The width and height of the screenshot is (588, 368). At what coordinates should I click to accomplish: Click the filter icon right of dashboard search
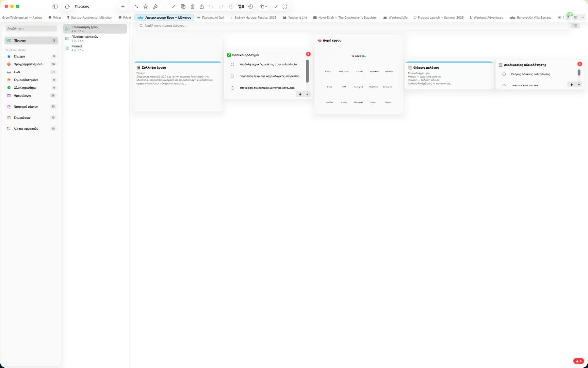coord(575,26)
